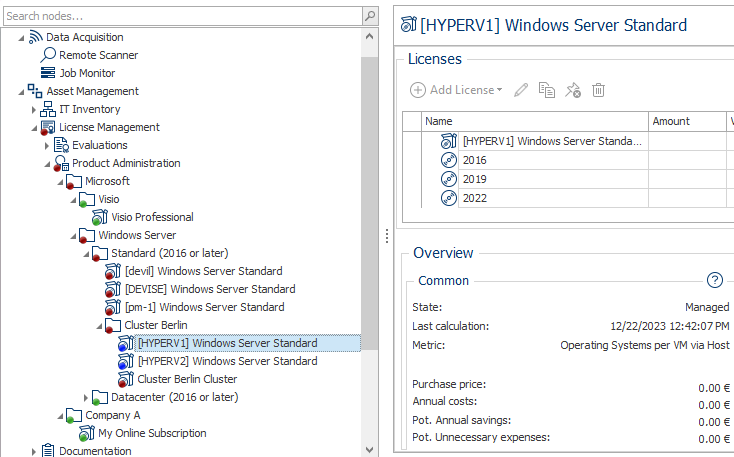734x457 pixels.
Task: Click the panel splitter handle dots
Action: [x=387, y=236]
